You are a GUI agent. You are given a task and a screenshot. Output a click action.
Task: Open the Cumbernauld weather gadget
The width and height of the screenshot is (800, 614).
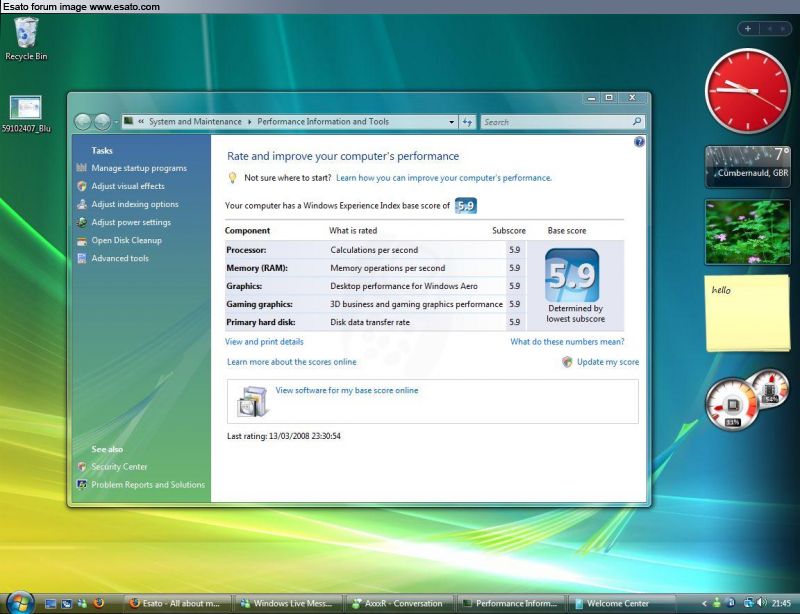747,166
